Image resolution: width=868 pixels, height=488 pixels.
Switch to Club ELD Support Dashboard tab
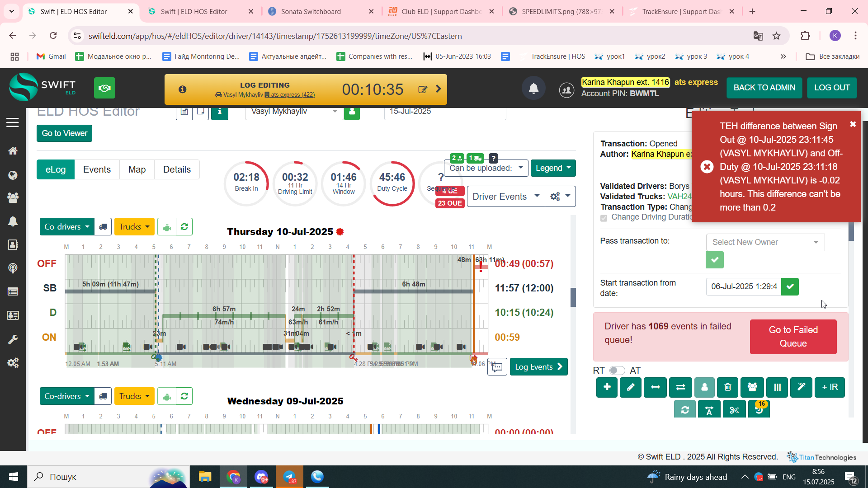point(441,11)
